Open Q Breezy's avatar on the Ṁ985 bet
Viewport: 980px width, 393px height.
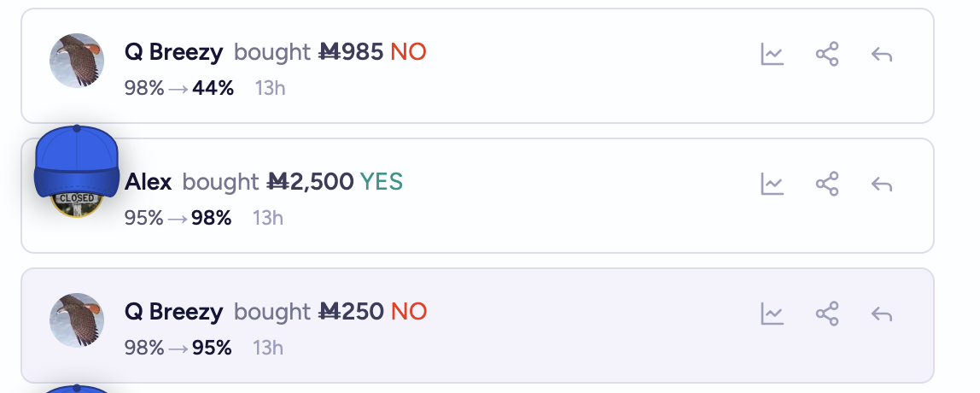point(77,61)
